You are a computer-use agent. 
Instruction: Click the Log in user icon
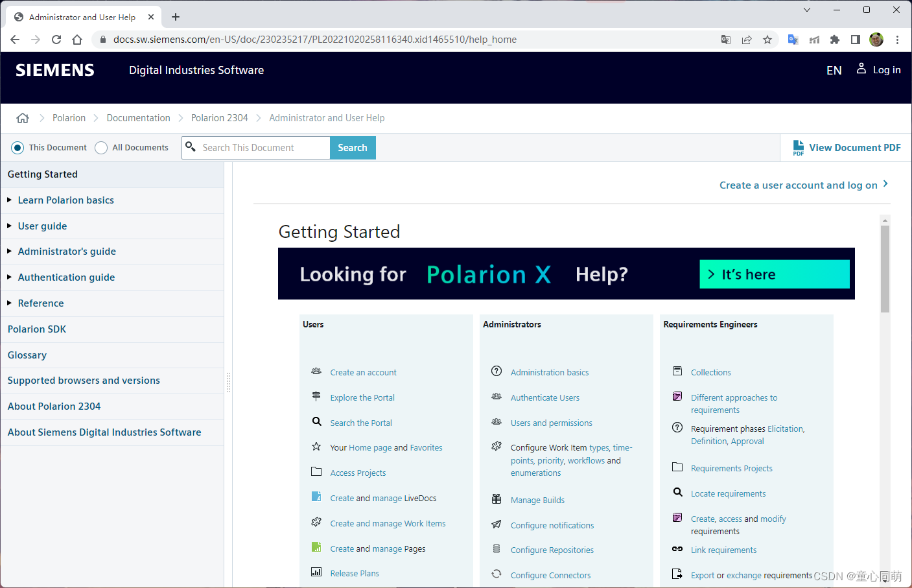pyautogui.click(x=861, y=68)
